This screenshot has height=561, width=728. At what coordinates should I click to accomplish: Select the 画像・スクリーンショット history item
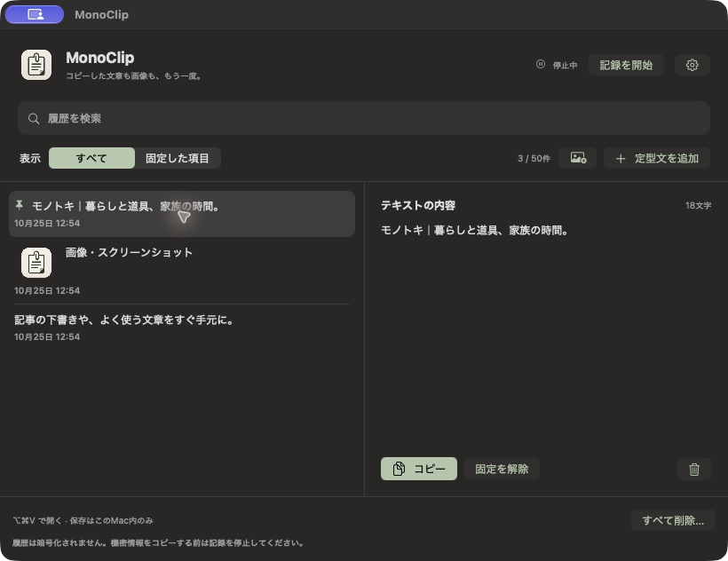(x=182, y=271)
